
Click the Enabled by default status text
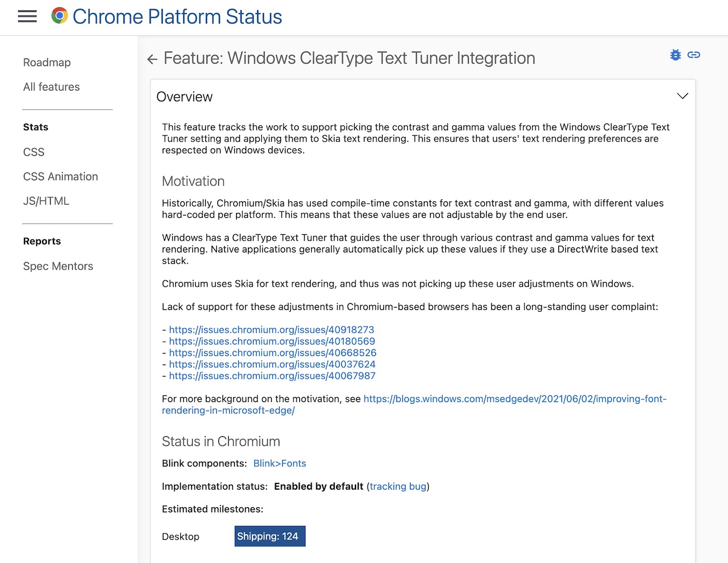[x=318, y=486]
